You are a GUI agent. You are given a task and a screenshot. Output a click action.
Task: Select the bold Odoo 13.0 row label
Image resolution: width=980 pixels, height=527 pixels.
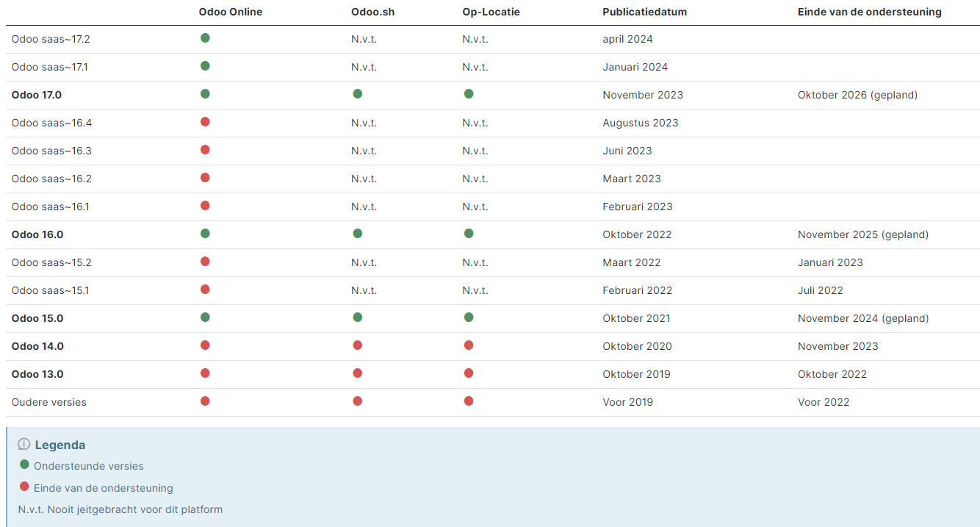(37, 374)
